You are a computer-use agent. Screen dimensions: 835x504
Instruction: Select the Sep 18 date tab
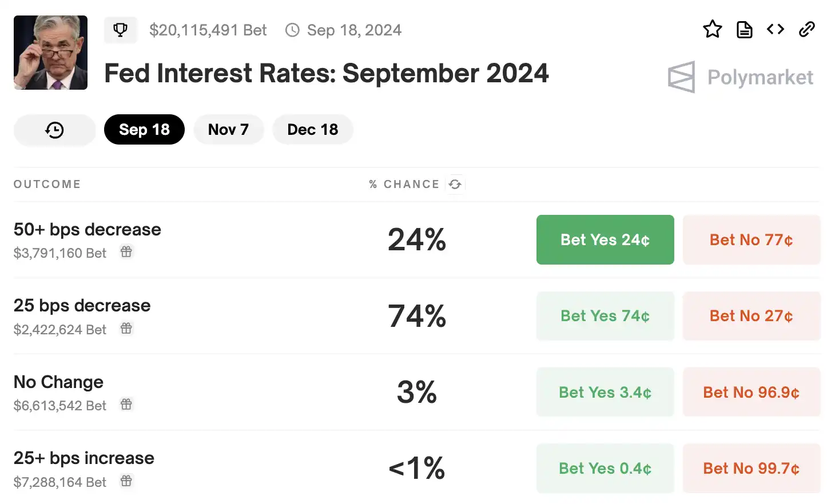tap(144, 130)
